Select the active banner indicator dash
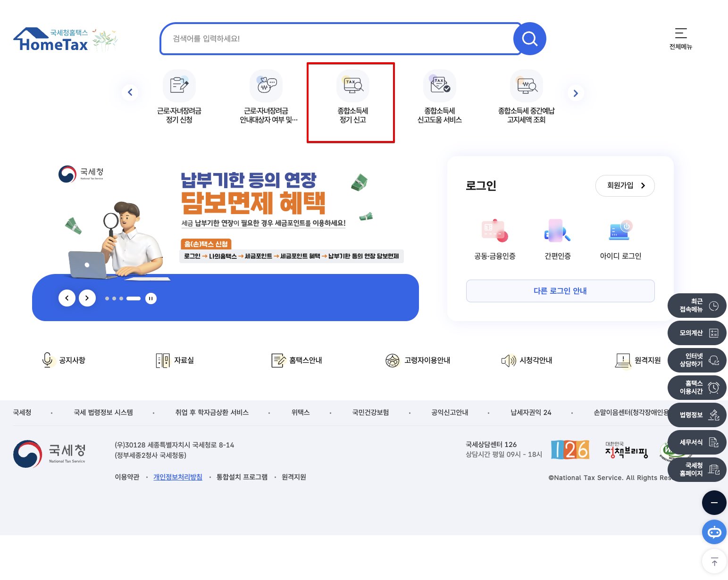 tap(134, 298)
